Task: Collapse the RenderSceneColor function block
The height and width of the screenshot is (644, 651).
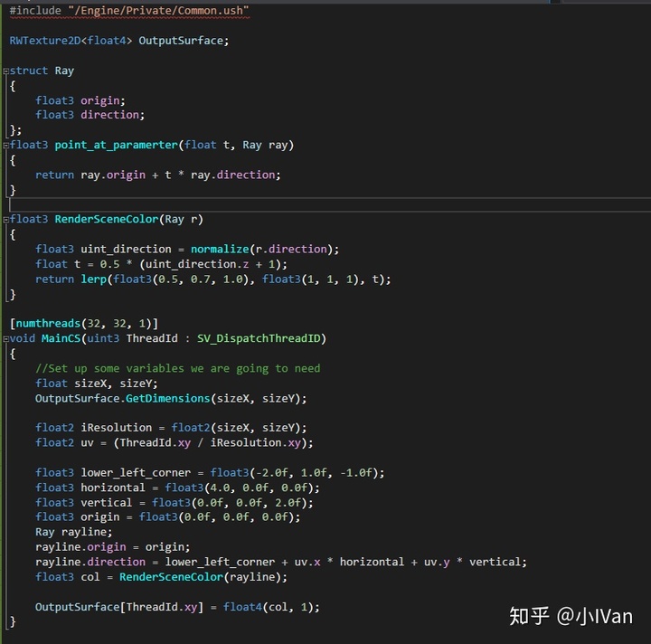Action: pos(5,220)
